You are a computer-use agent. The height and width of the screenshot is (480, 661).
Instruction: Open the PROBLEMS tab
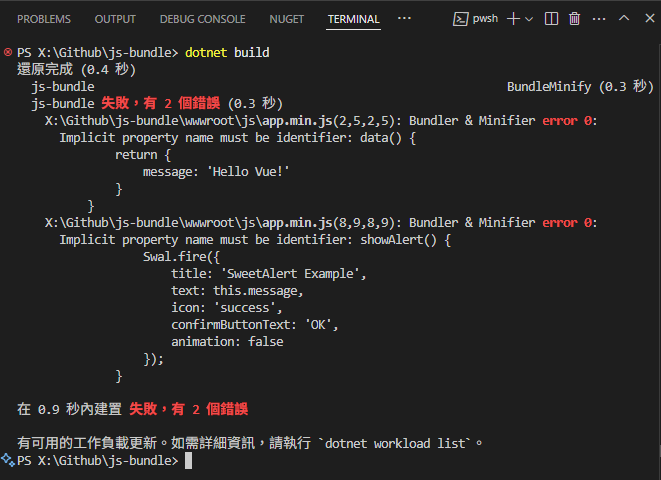43,19
